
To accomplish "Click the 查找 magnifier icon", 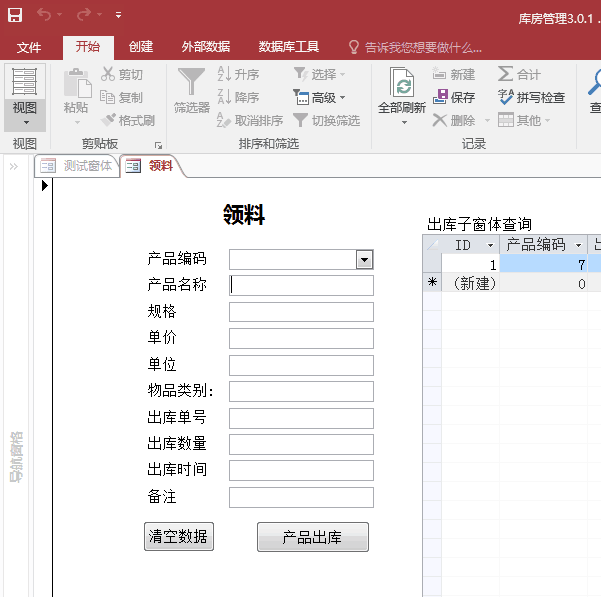I will pyautogui.click(x=594, y=82).
